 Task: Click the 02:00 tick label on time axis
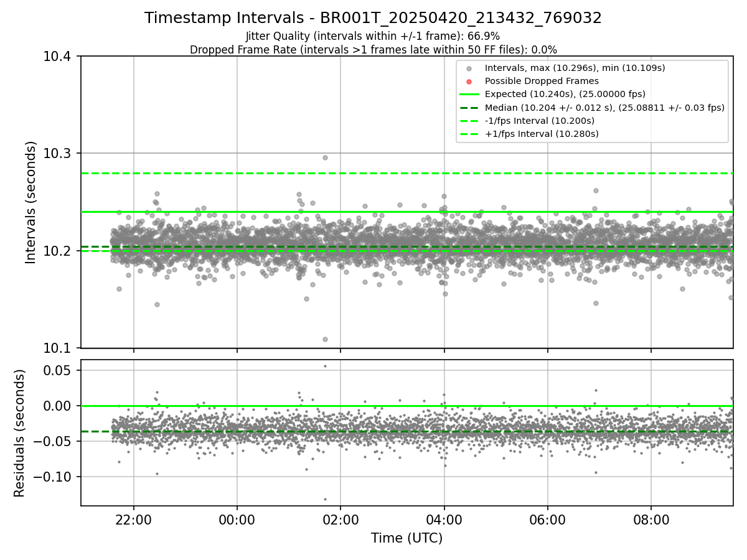click(340, 520)
